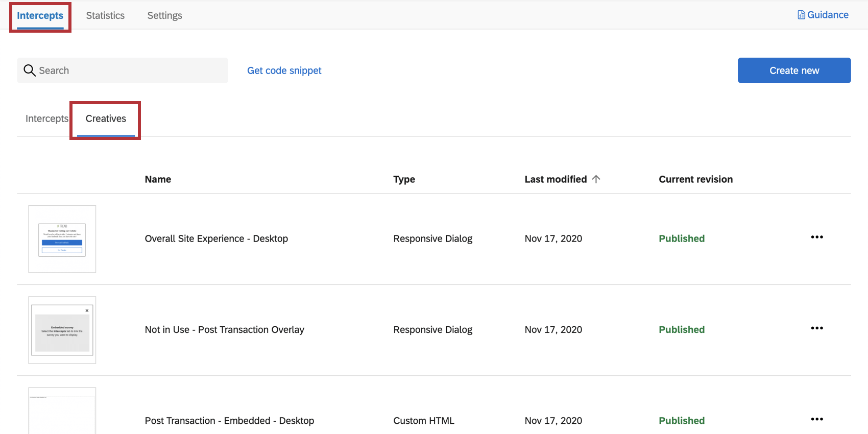Image resolution: width=868 pixels, height=434 pixels.
Task: Click the Last modified sort arrow
Action: coord(596,179)
